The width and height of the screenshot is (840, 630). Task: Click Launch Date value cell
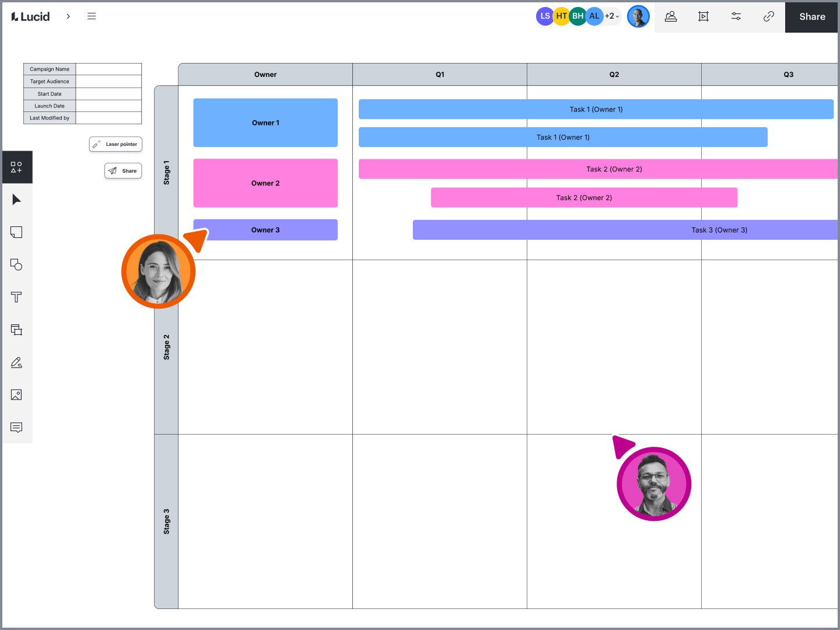click(x=108, y=106)
